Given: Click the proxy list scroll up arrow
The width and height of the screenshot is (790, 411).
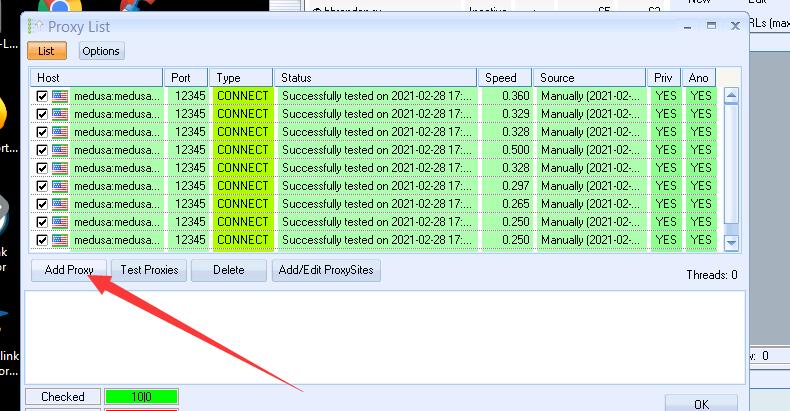Looking at the screenshot, I should point(731,97).
